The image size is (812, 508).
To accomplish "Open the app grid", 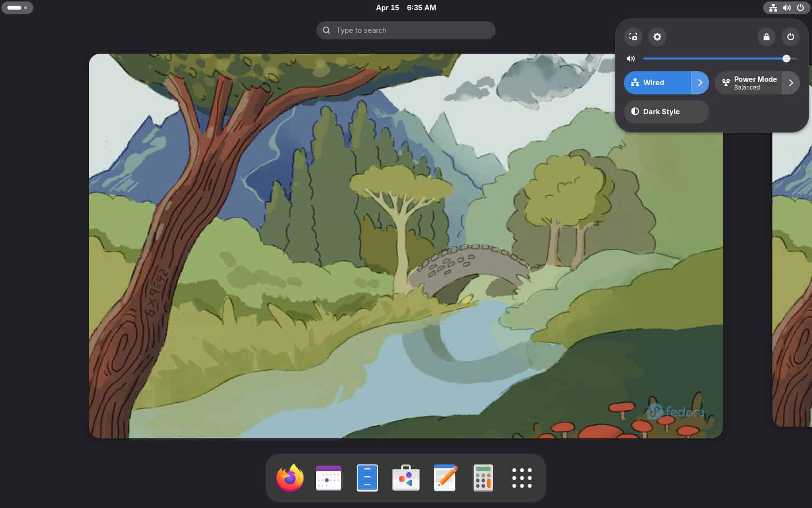I will tap(522, 478).
